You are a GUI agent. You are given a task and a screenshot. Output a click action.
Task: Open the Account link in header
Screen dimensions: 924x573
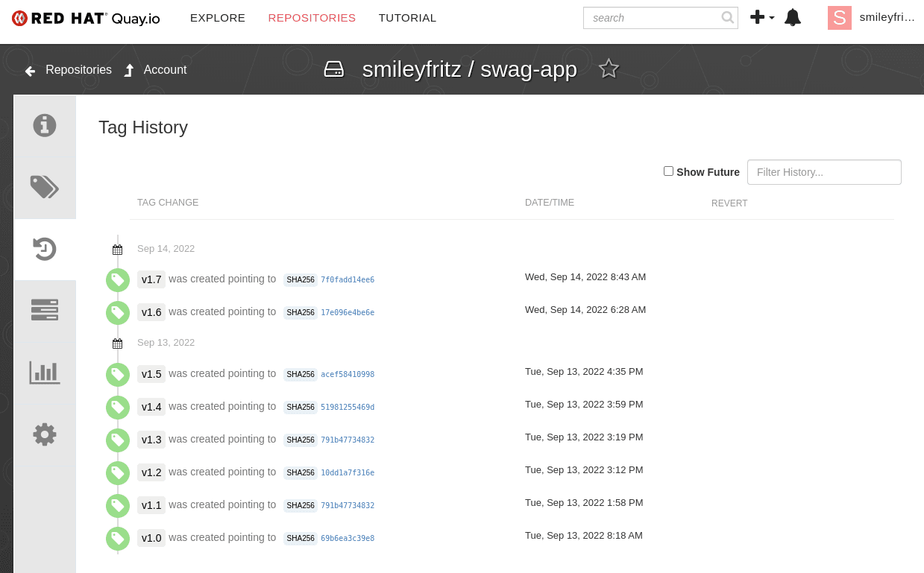tap(155, 70)
